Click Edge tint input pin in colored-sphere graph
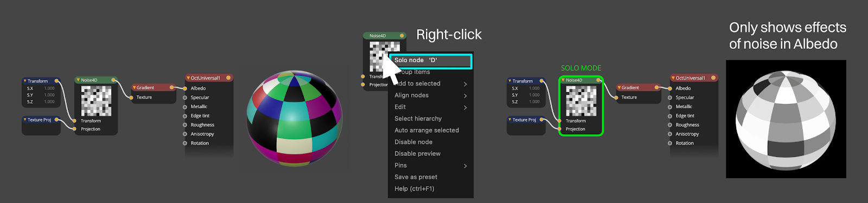The width and height of the screenshot is (868, 203). pyautogui.click(x=185, y=116)
